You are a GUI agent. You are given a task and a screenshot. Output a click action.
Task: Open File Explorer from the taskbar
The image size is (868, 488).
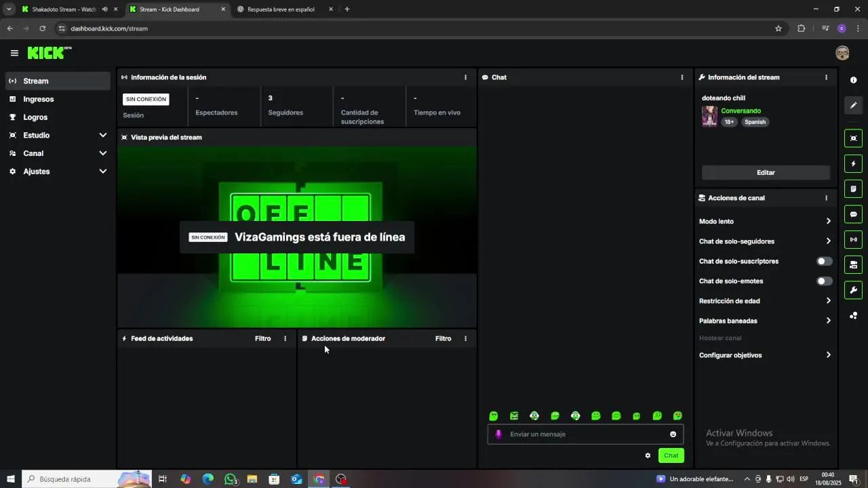[x=252, y=479]
